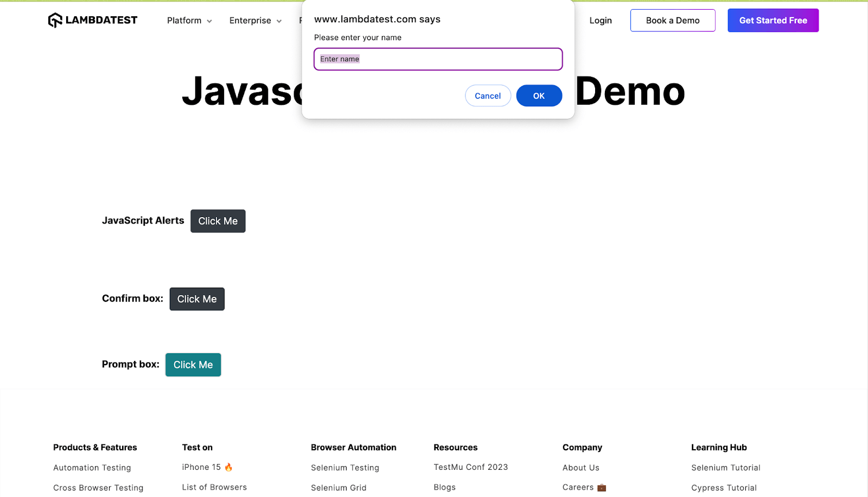Image resolution: width=868 pixels, height=497 pixels.
Task: Open the Login link
Action: click(601, 21)
